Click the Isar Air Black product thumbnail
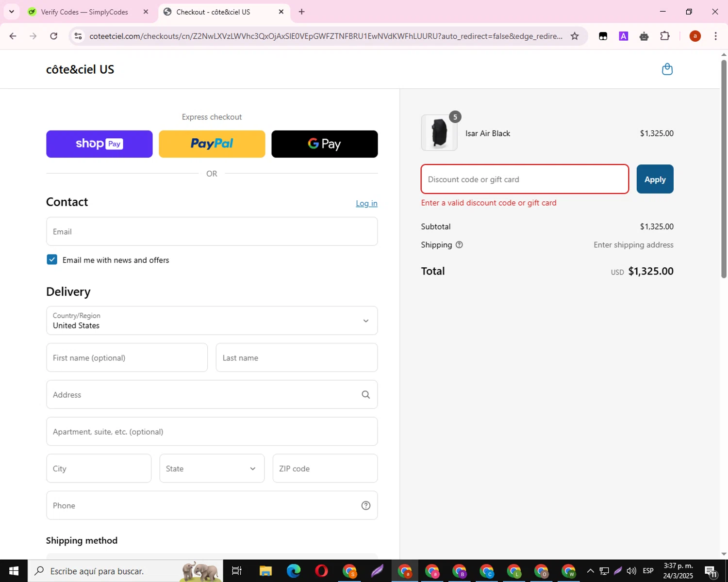This screenshot has width=728, height=582. click(x=439, y=133)
